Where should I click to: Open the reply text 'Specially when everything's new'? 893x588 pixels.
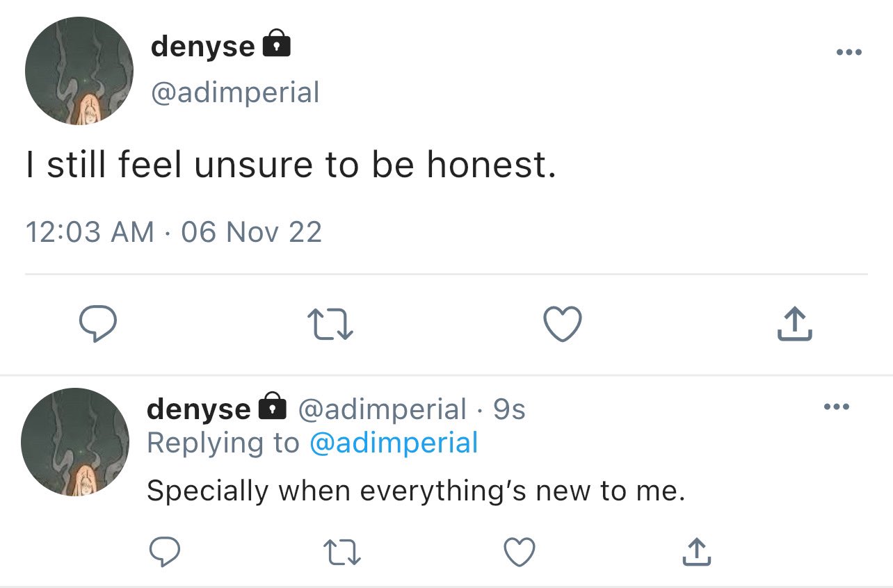coord(416,491)
